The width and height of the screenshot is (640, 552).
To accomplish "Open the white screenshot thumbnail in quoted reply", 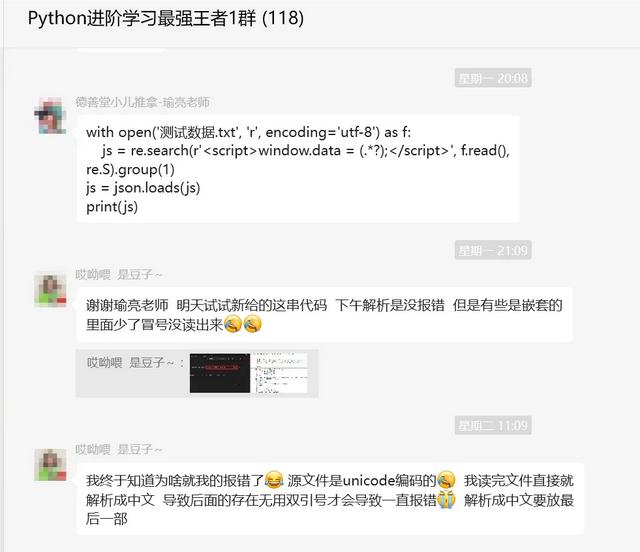I will point(279,373).
